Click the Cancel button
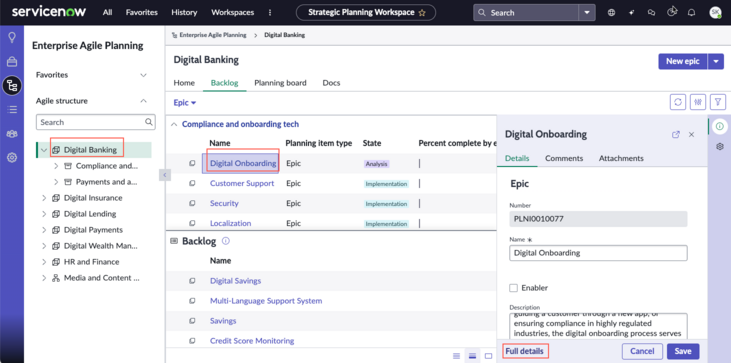The image size is (731, 363). [642, 351]
